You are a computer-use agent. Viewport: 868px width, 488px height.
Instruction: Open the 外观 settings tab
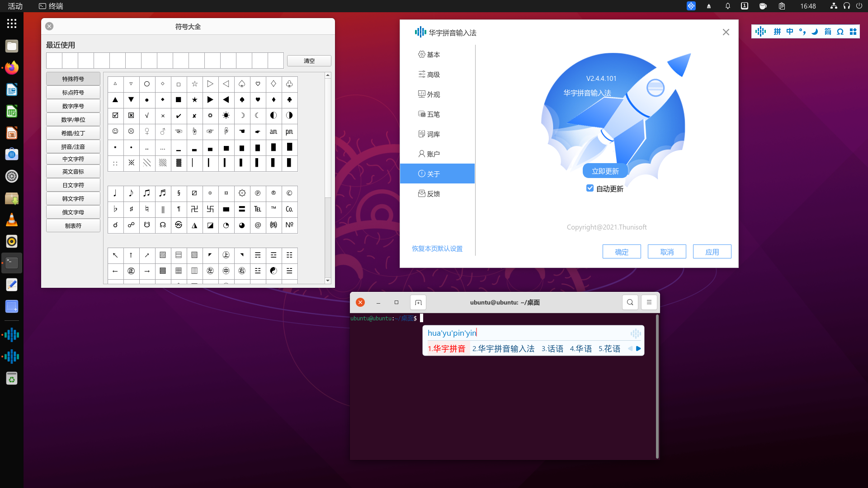[437, 94]
